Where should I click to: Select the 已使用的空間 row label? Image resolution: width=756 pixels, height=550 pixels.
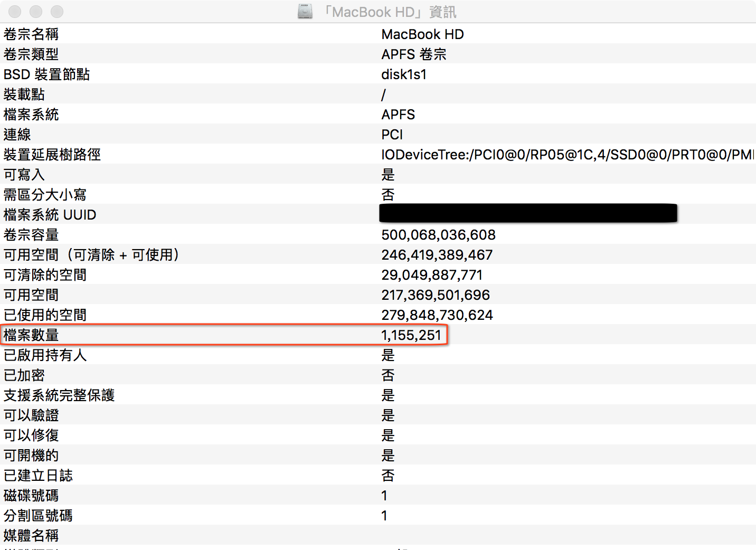pos(45,315)
